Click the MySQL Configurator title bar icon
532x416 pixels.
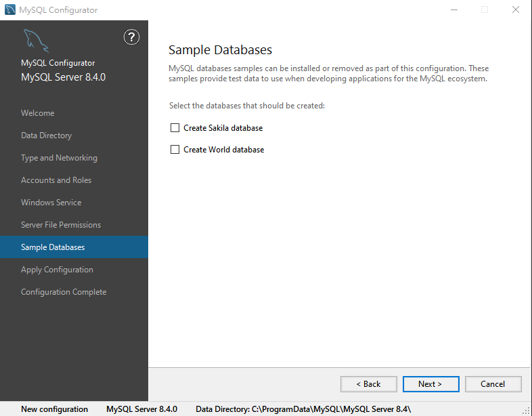coord(10,10)
